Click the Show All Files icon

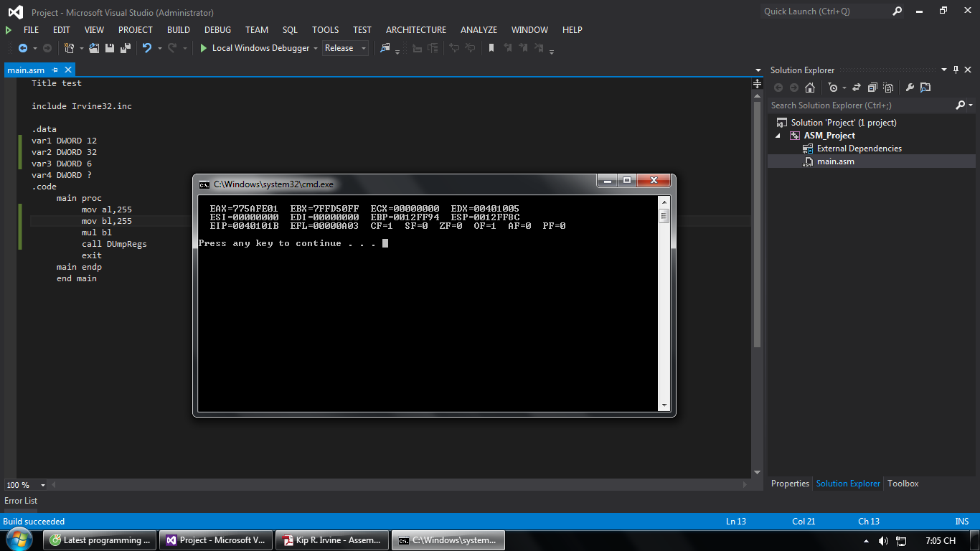coord(889,88)
